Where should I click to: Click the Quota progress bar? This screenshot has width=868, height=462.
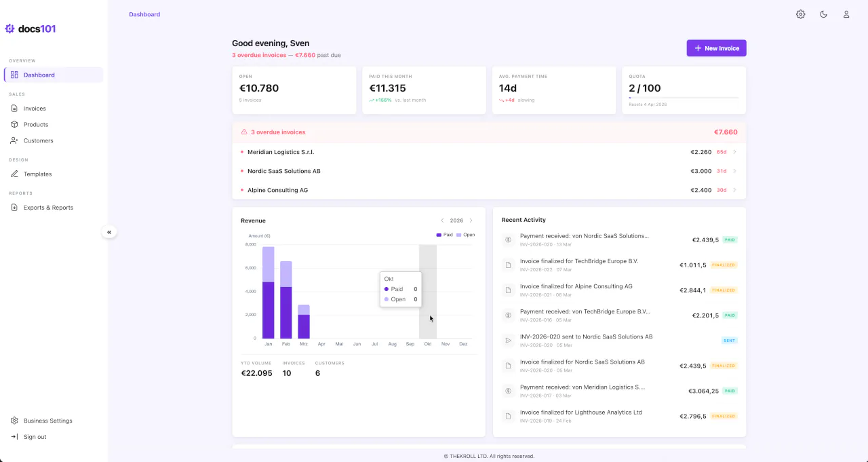click(684, 97)
